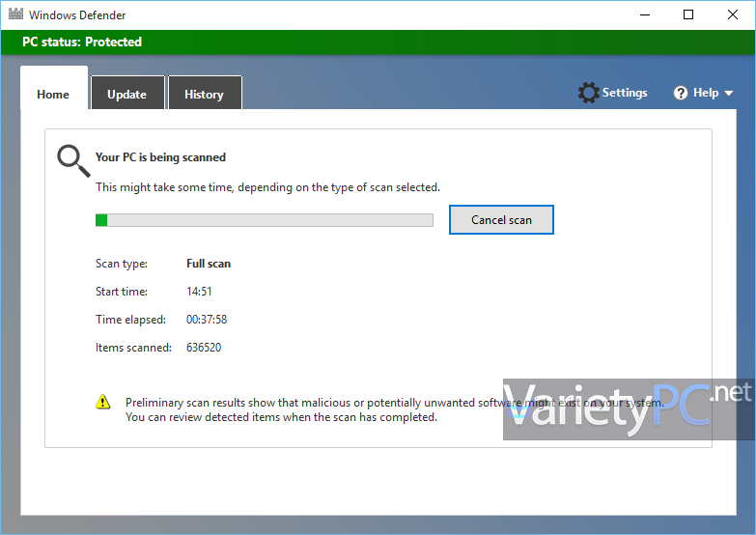Screen dimensions: 756x535
Task: Open Settings from the label text
Action: pos(625,93)
